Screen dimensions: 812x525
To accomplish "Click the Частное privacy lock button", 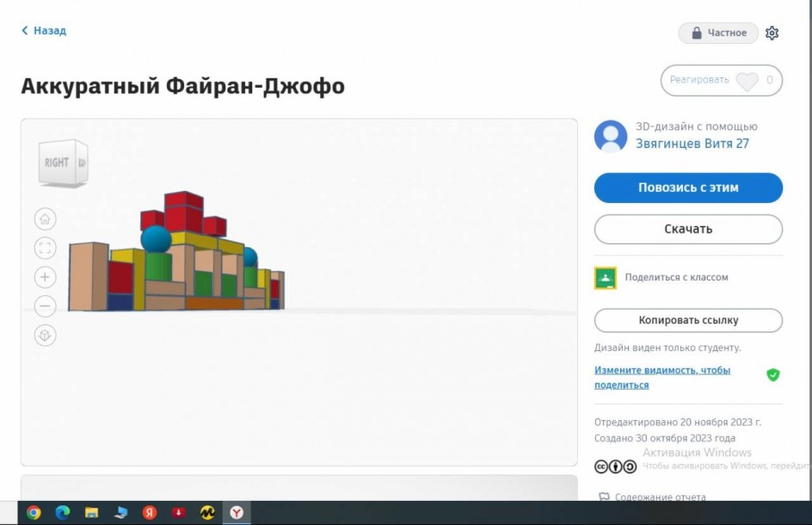I will coord(718,33).
